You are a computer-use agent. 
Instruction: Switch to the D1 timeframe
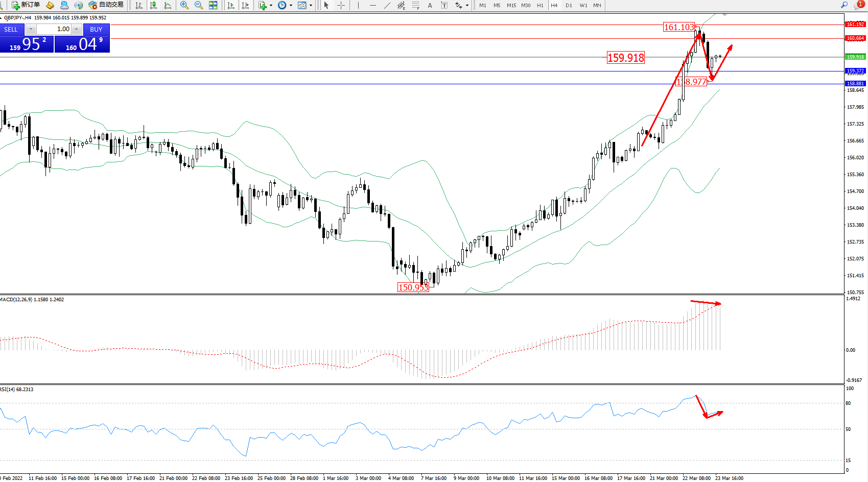point(569,5)
